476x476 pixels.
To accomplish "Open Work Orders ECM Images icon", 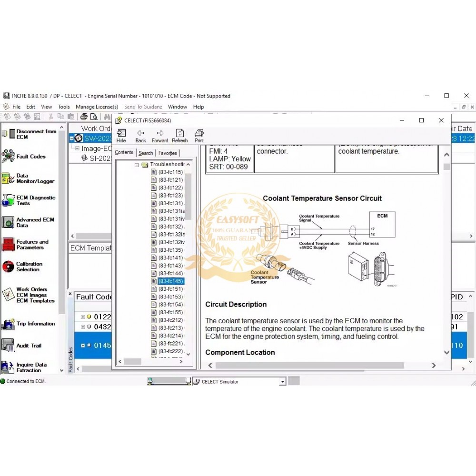I will (8, 295).
